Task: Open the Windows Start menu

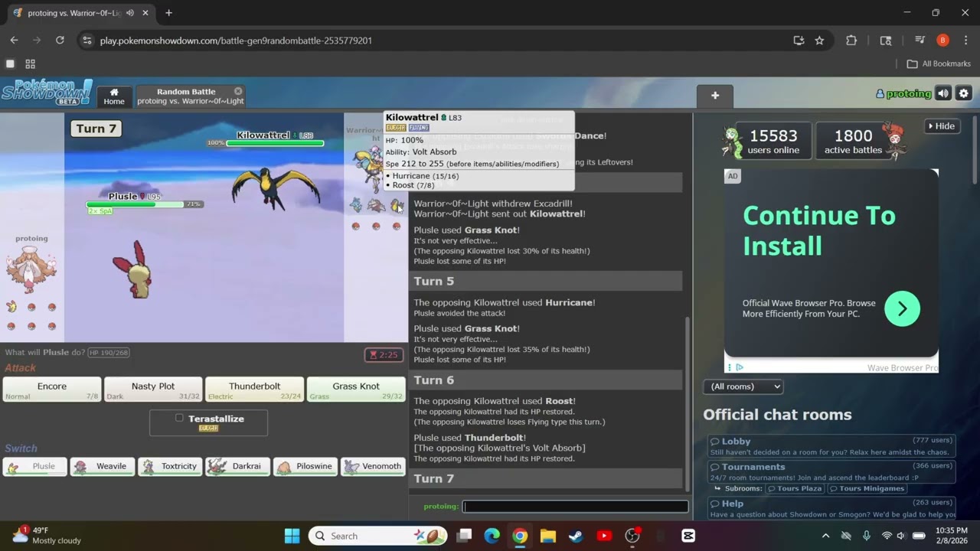Action: pos(292,536)
